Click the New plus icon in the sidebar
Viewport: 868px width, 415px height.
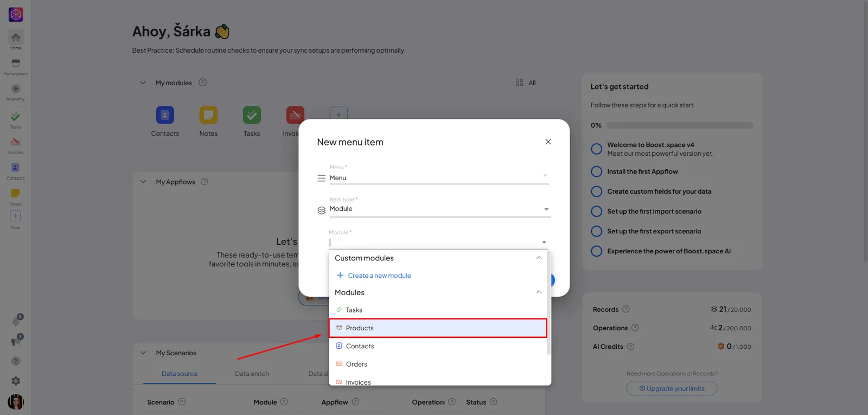(x=16, y=216)
